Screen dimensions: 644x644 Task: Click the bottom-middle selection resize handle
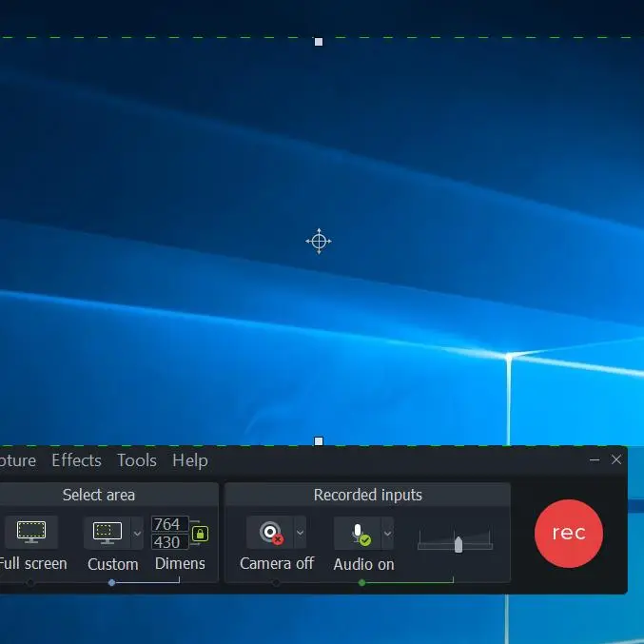[x=319, y=441]
